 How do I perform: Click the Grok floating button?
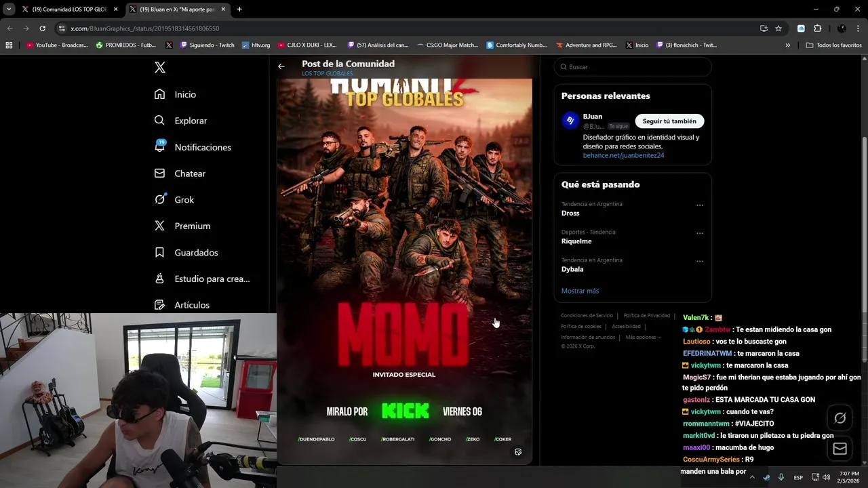coord(840,418)
